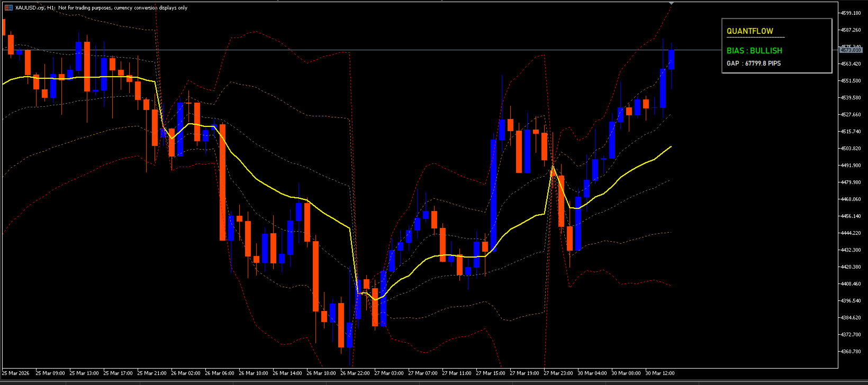Click the 27 Mar 19:00 time label
Viewport: 868px width, 385px height.
pos(525,373)
